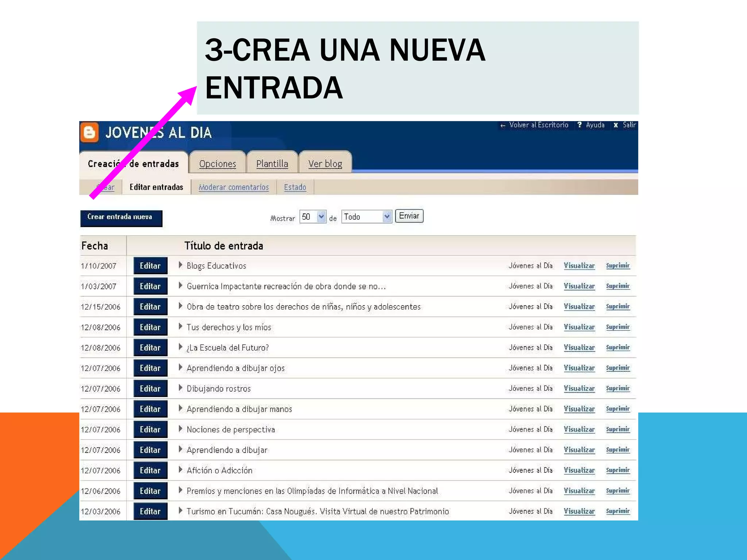Select the Editar entradas subtab
The width and height of the screenshot is (747, 560).
click(156, 187)
